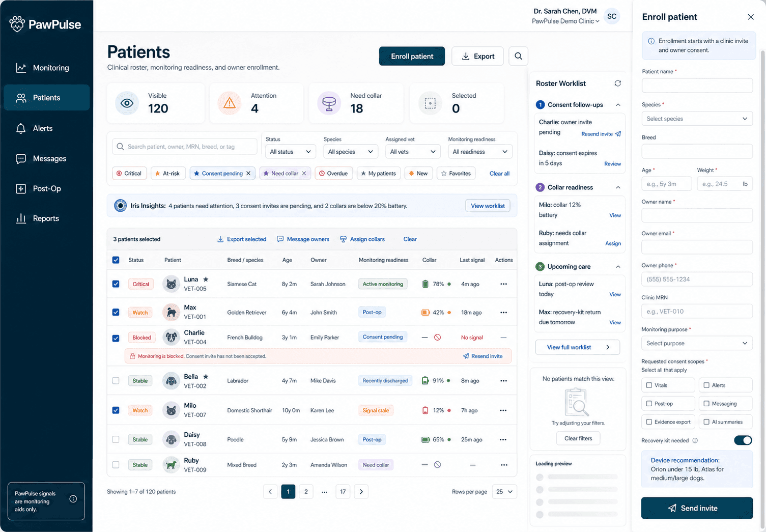Click the SC user avatar
Screen dimensions: 766x532
click(612, 16)
